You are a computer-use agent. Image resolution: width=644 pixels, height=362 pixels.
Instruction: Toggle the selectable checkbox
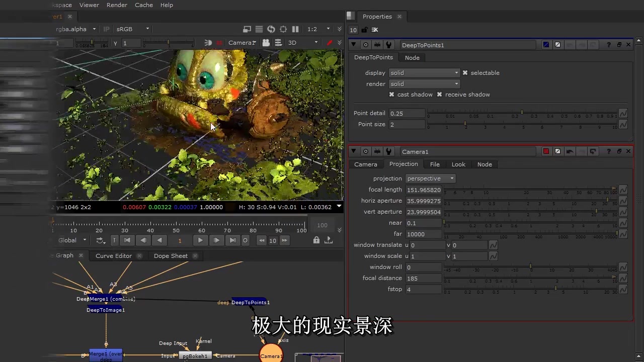pos(465,73)
